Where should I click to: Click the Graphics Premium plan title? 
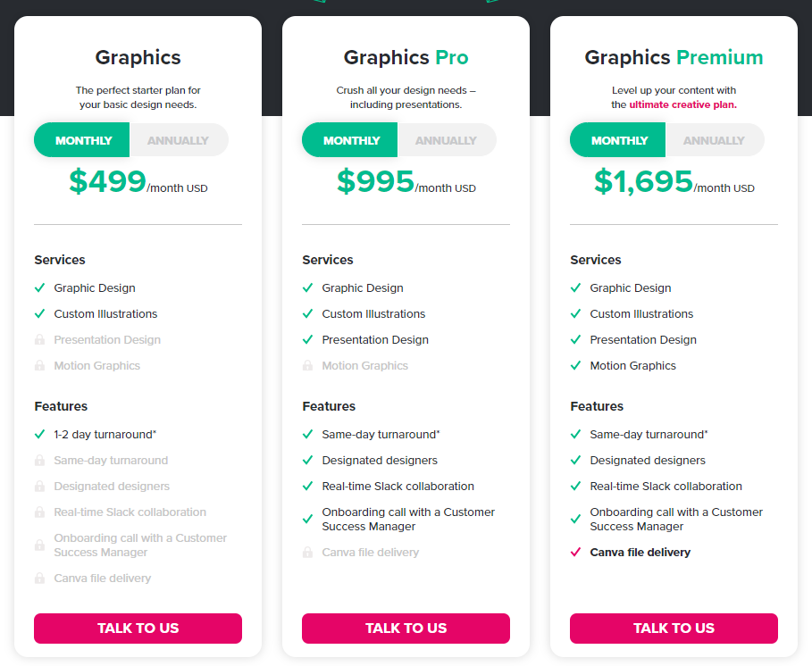point(674,57)
